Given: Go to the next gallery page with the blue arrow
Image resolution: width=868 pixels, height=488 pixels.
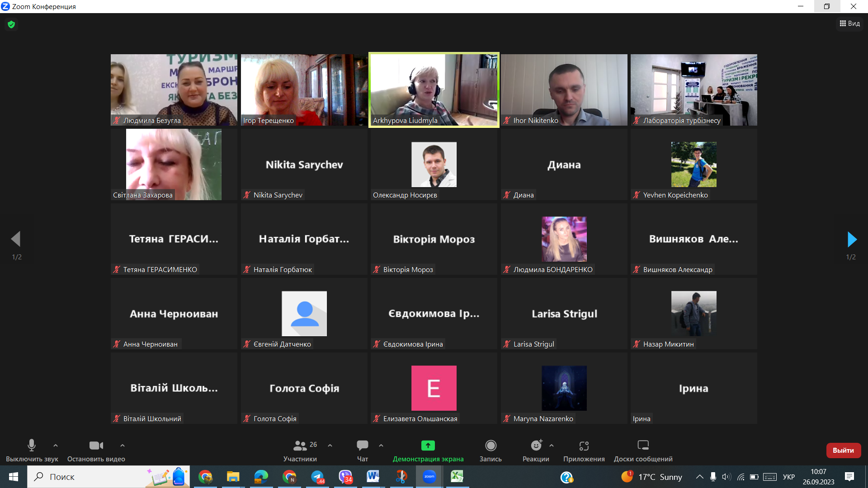Looking at the screenshot, I should (x=851, y=239).
